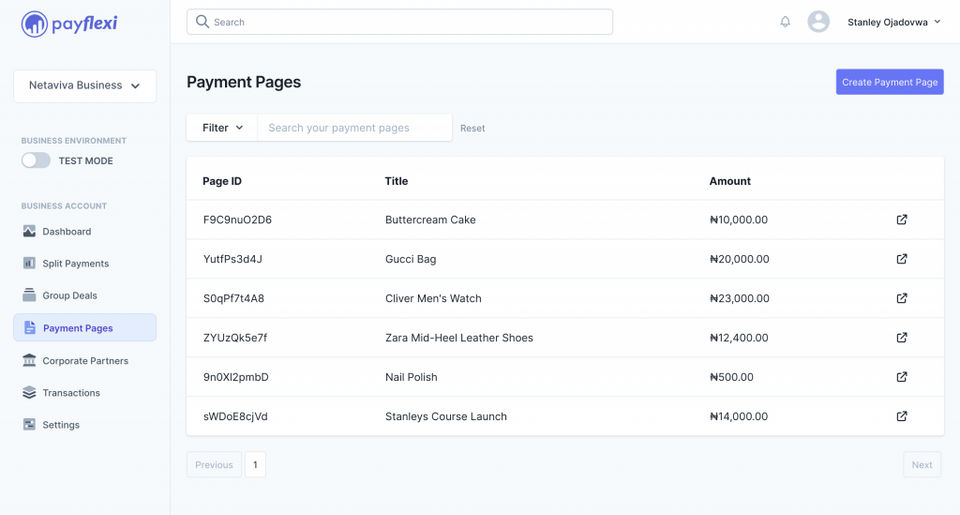Click the Create Payment Page button
960x515 pixels.
tap(889, 82)
